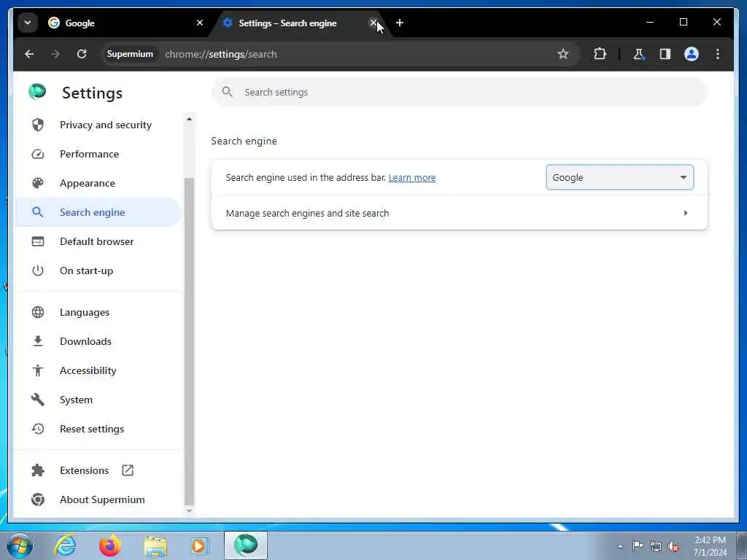Click the Supermium taskbar button

click(x=246, y=545)
